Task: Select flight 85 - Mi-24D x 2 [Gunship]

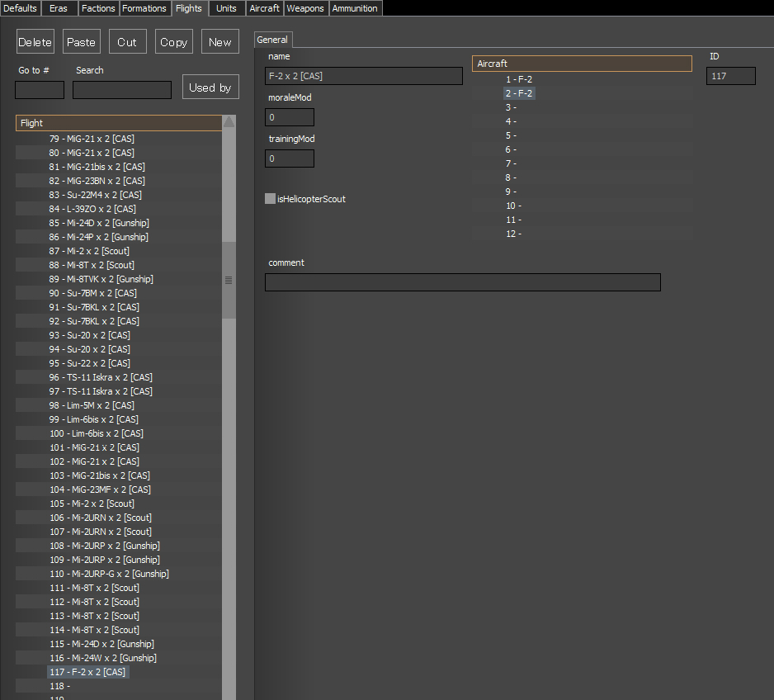Action: click(x=99, y=223)
